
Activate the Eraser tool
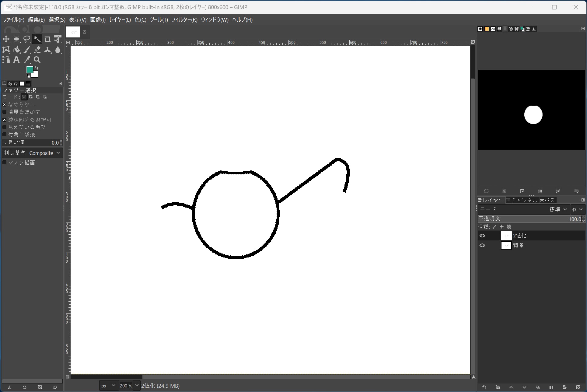click(x=37, y=50)
